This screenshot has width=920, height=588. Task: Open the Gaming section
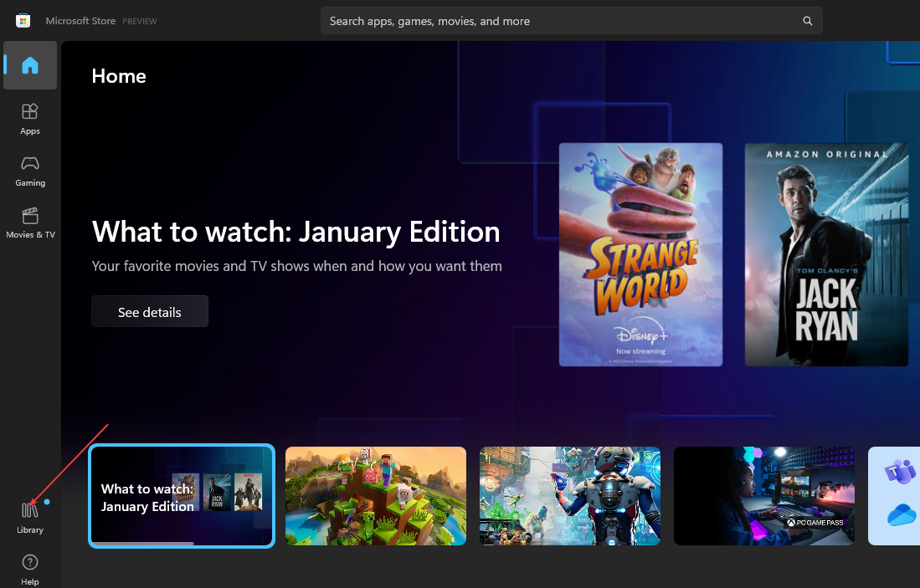click(30, 171)
